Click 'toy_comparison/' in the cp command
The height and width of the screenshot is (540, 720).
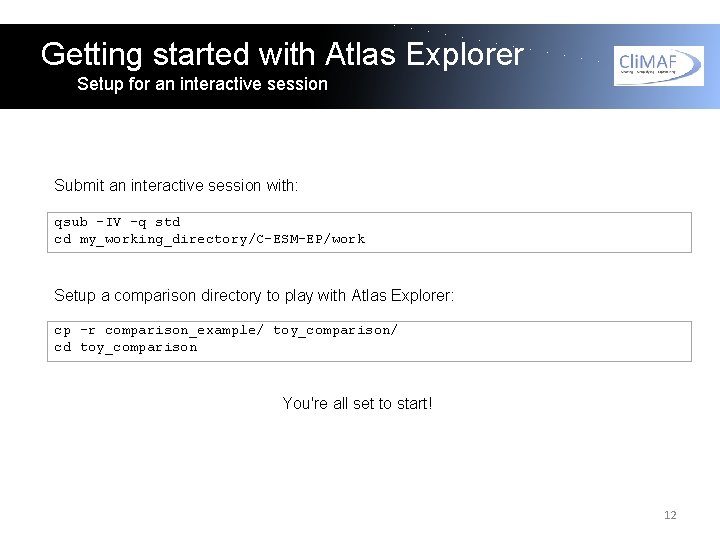[335, 330]
